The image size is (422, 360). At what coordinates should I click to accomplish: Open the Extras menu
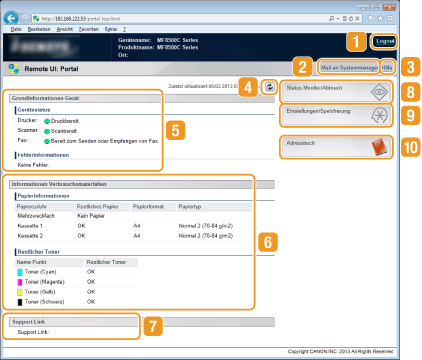coord(111,29)
